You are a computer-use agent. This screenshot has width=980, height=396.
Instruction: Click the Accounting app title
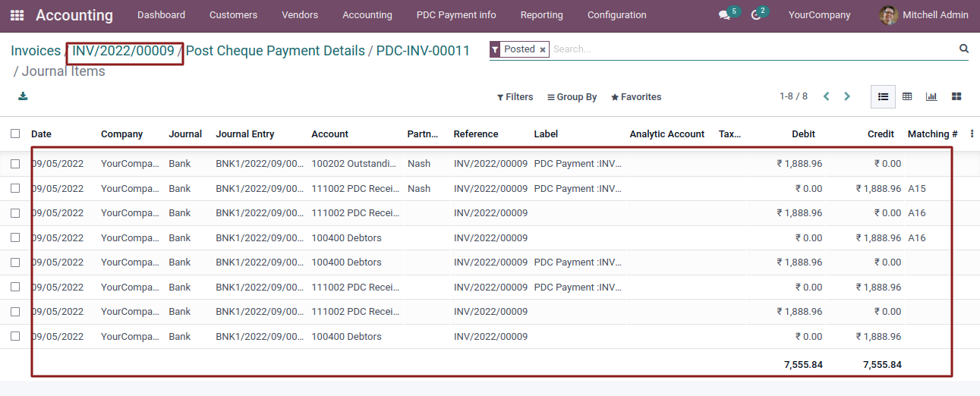click(x=74, y=15)
